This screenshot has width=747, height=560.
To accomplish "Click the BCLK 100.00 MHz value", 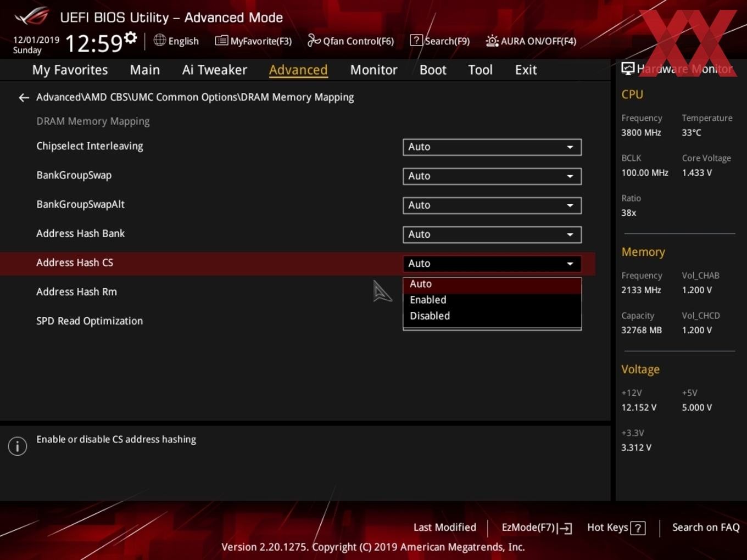I will [645, 172].
